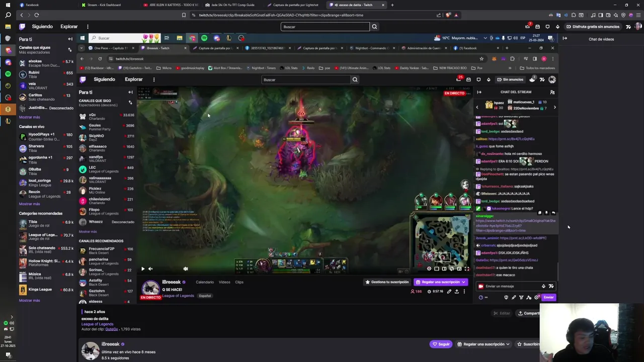Open the user avatar menu
The image size is (644, 362).
[x=638, y=27]
